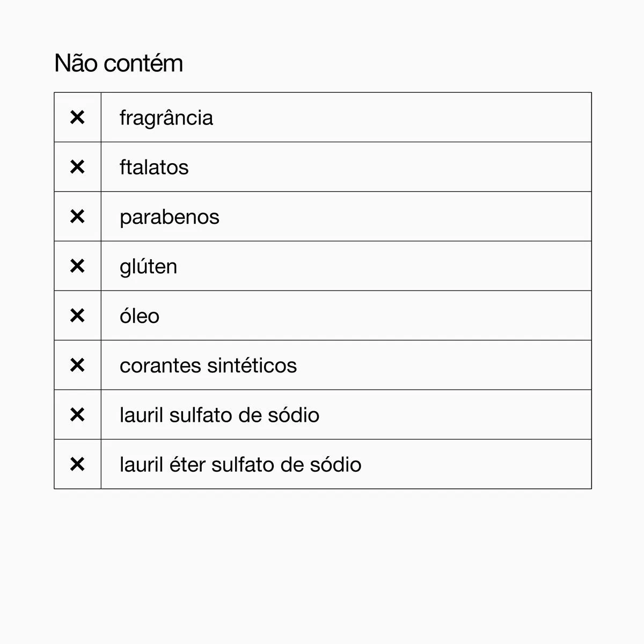Select the óleo text label
The image size is (644, 644).
click(x=140, y=316)
